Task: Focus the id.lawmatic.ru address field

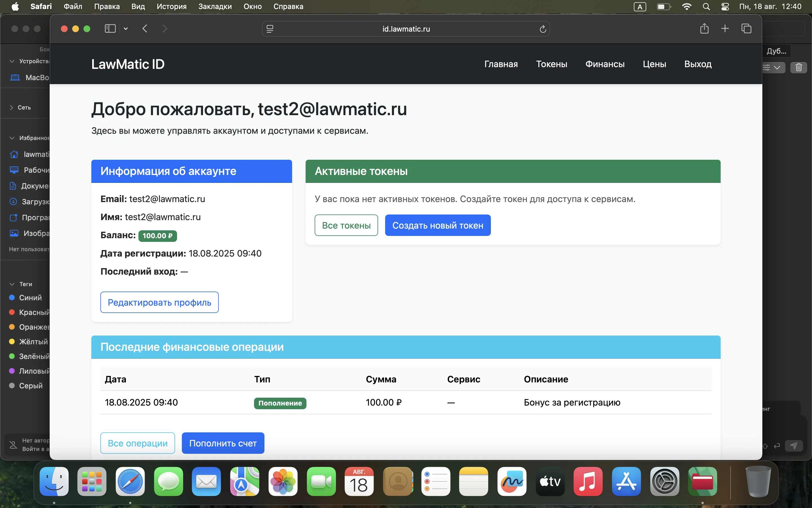Action: coord(406,29)
